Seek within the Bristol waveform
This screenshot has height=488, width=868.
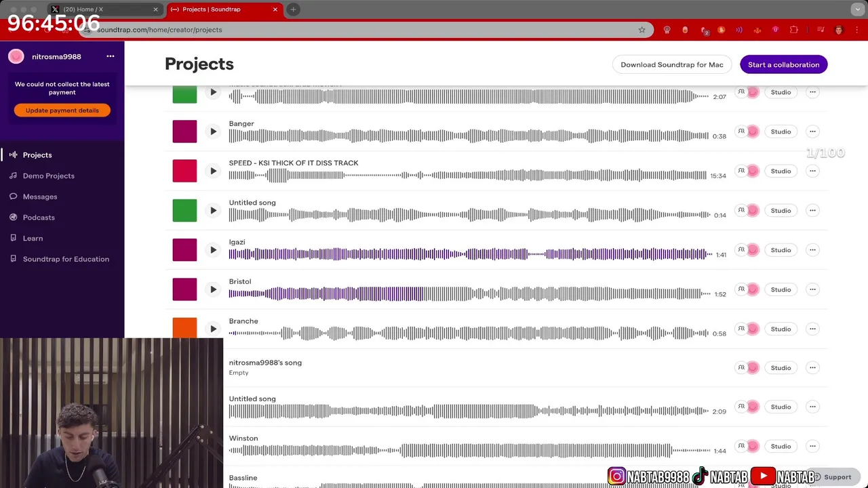(x=470, y=293)
